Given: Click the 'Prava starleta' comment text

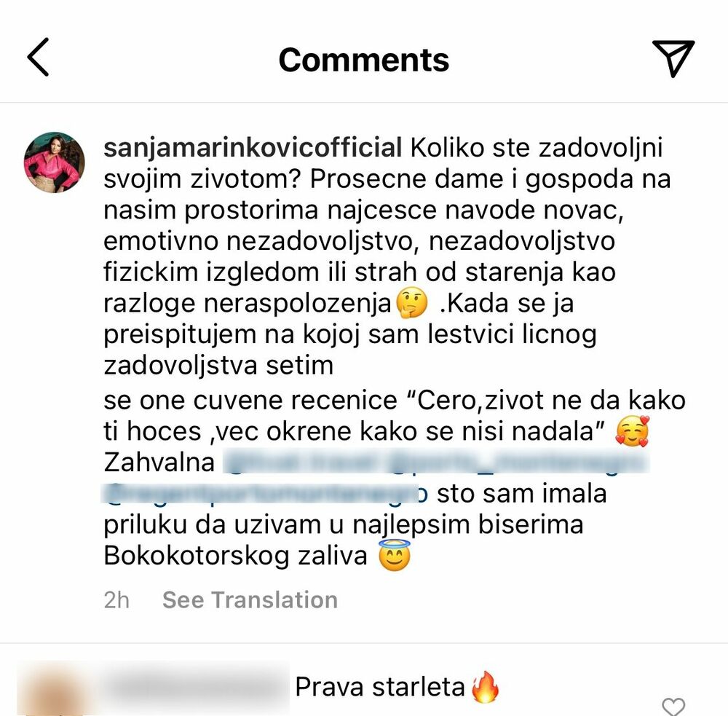Looking at the screenshot, I should point(380,687).
